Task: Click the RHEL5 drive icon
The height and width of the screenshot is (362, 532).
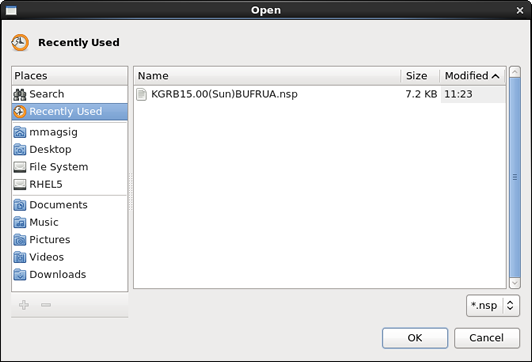Action: [x=20, y=185]
